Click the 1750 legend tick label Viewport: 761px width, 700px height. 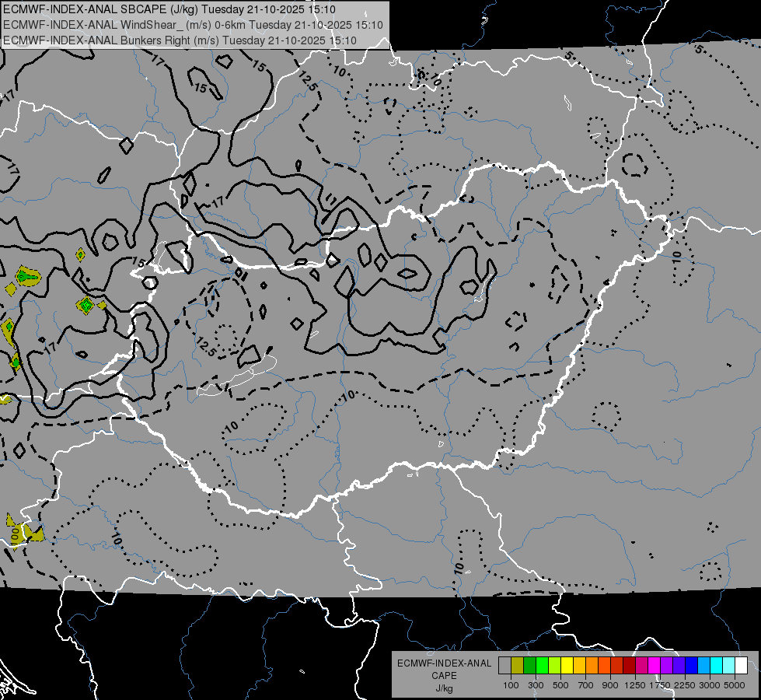pyautogui.click(x=660, y=685)
